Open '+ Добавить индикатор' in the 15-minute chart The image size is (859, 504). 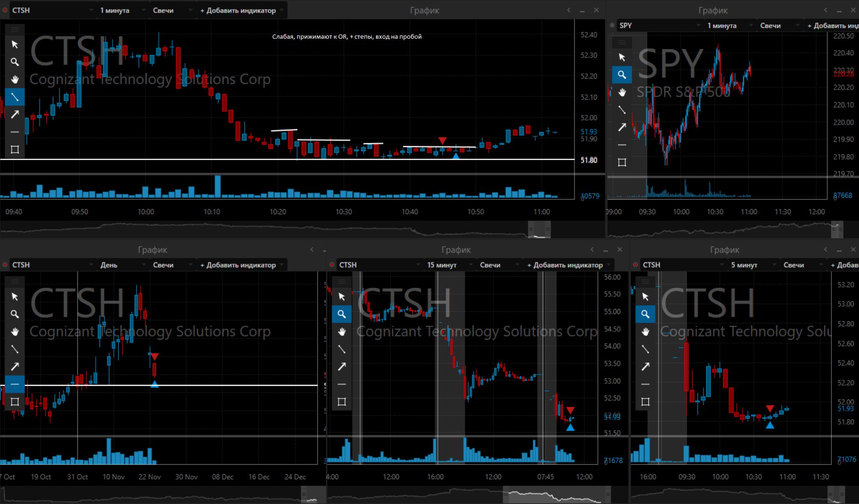pos(568,265)
